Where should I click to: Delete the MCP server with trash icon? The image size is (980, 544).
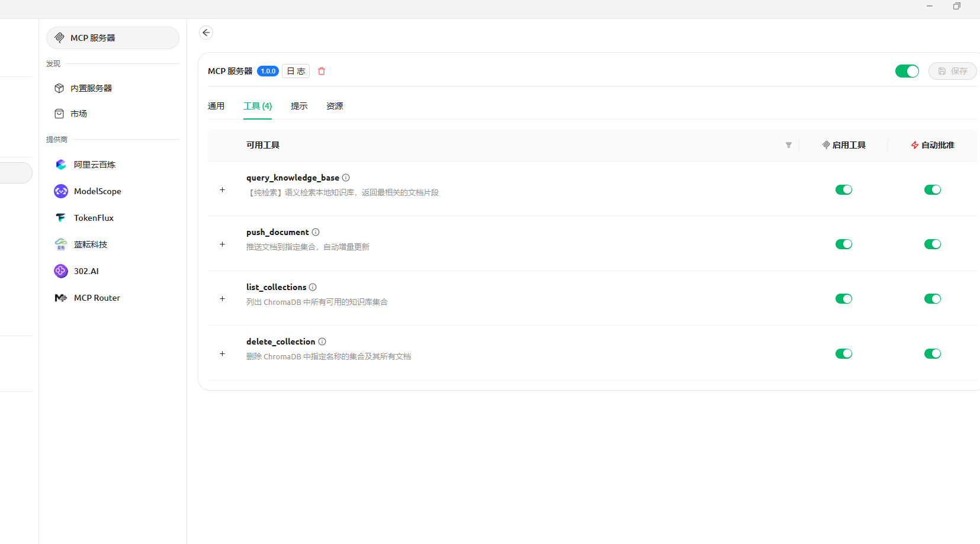point(322,71)
